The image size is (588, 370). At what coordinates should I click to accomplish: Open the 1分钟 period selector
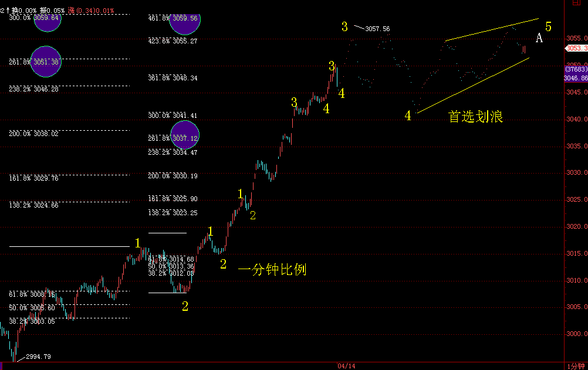point(576,366)
